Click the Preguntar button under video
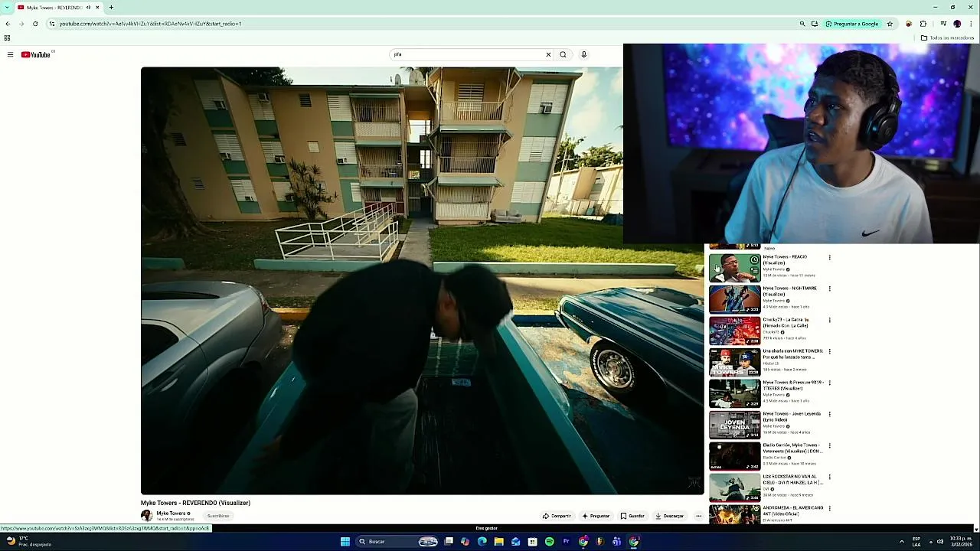980x551 pixels. click(x=596, y=516)
